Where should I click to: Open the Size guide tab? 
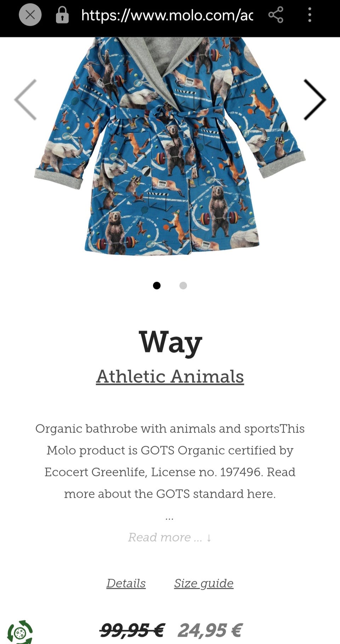[x=204, y=583]
